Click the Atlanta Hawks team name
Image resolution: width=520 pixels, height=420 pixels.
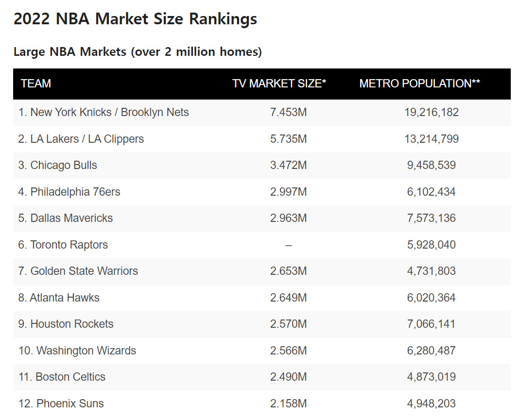tap(59, 298)
